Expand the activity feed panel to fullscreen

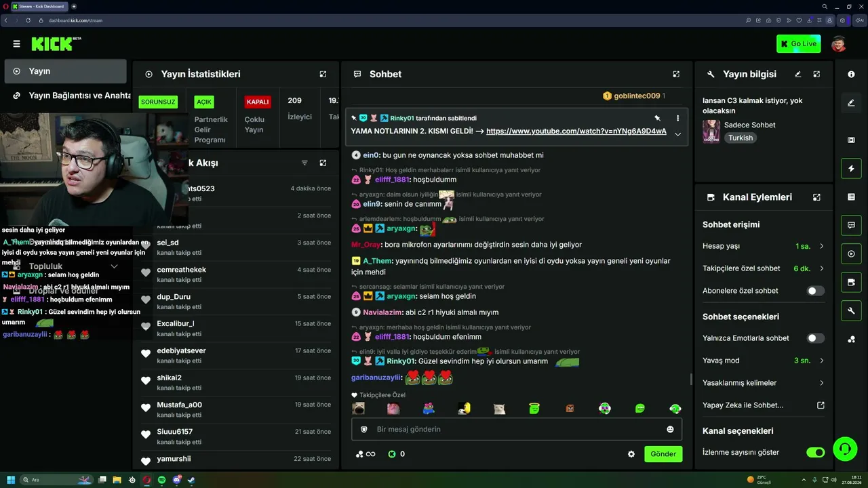point(323,163)
